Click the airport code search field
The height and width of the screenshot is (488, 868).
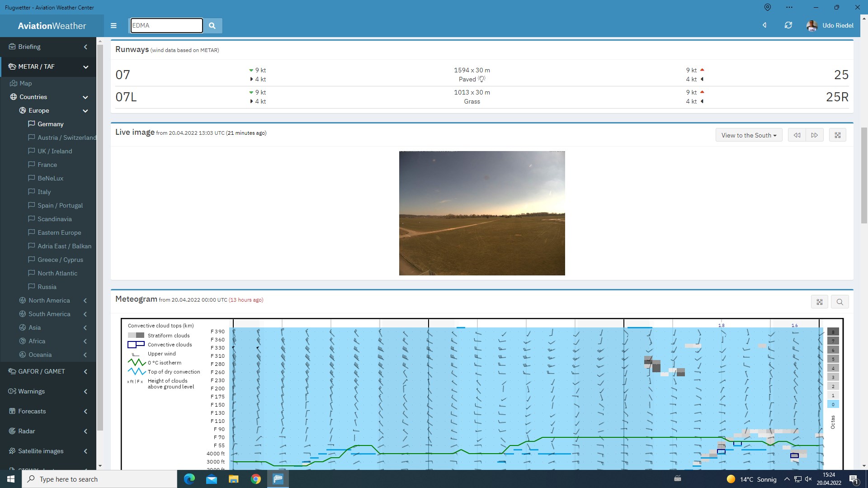166,26
